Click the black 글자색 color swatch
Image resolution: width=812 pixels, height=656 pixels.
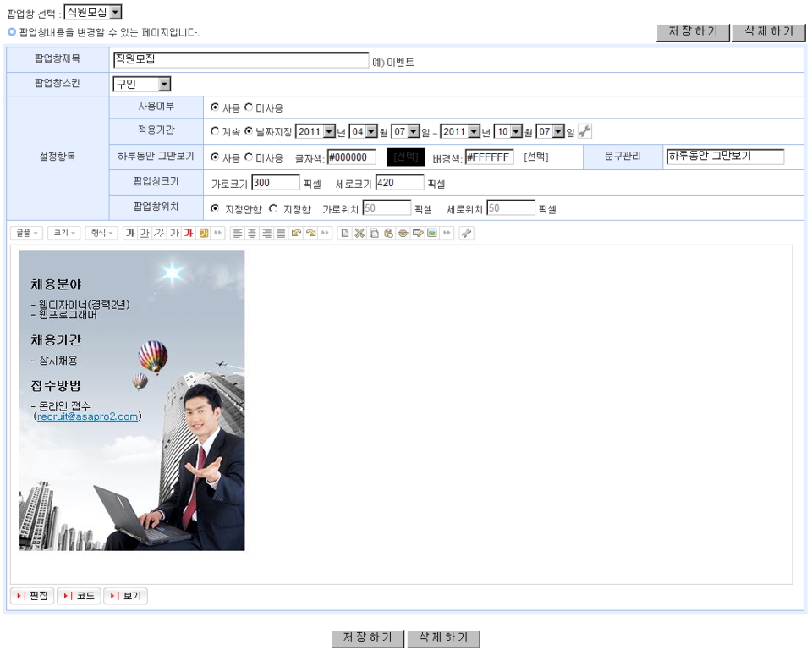click(x=406, y=157)
